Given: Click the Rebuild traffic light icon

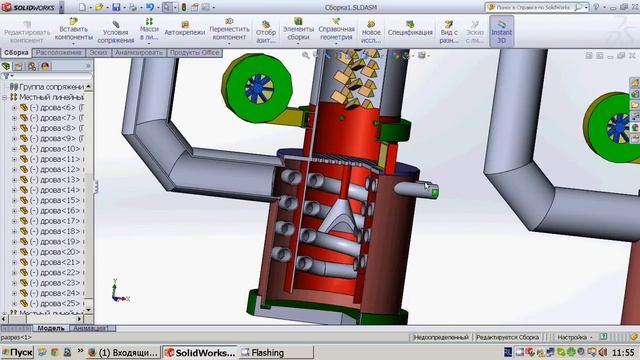Looking at the screenshot, I should coord(184,7).
